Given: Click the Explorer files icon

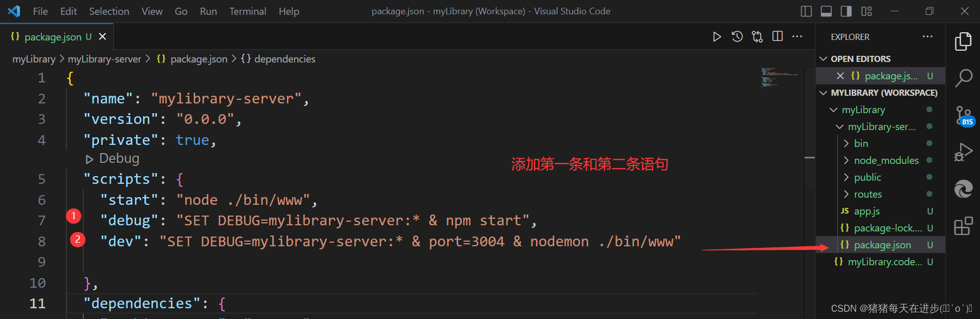Looking at the screenshot, I should pyautogui.click(x=963, y=41).
